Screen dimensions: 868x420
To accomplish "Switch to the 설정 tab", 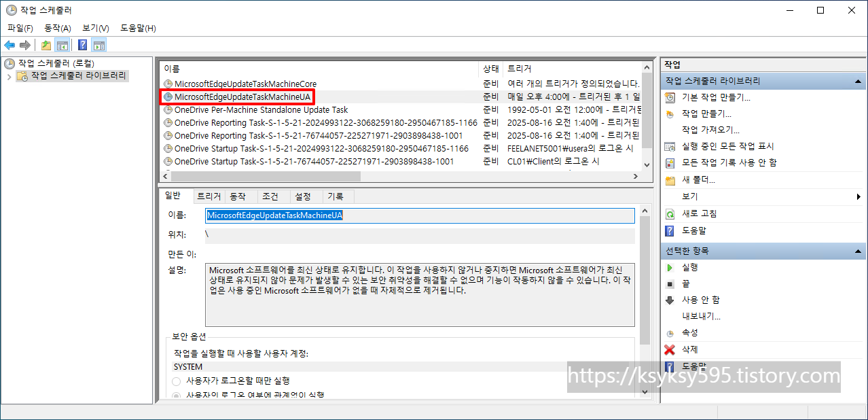I will click(306, 196).
